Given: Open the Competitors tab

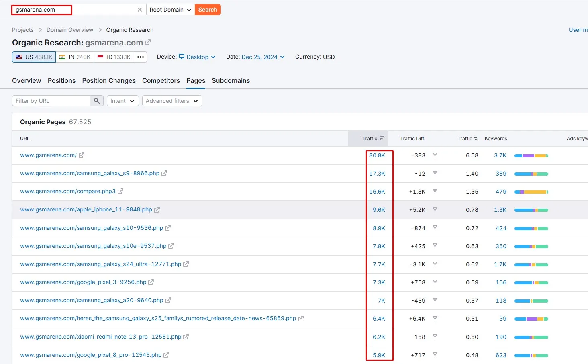Looking at the screenshot, I should [161, 80].
